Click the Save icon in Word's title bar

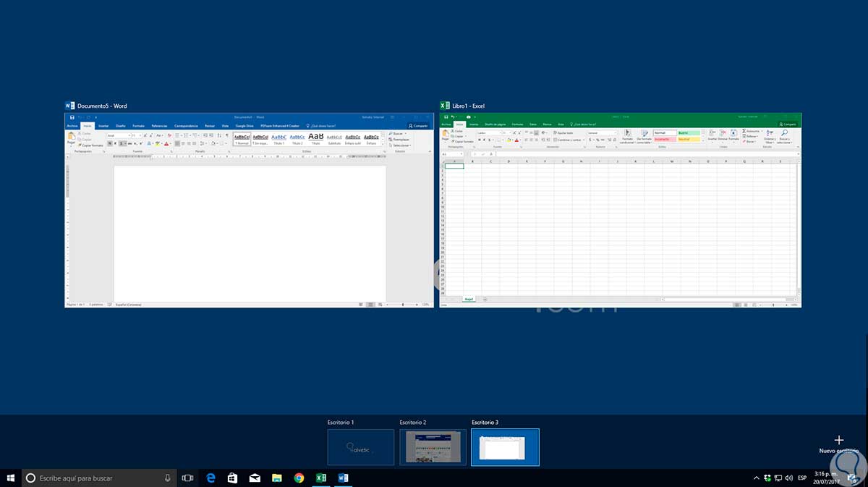click(x=72, y=117)
